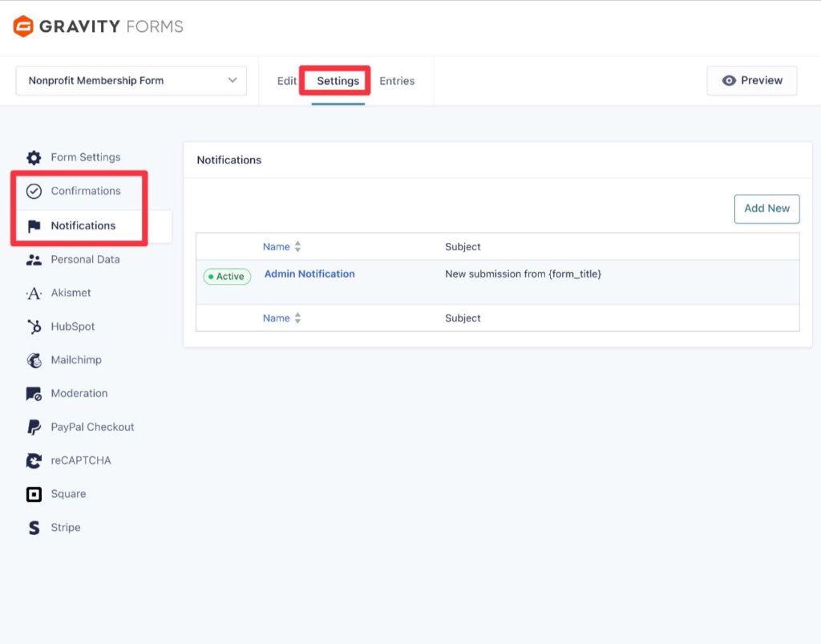Click the top Name column header link
This screenshot has height=644, width=821.
tap(277, 246)
